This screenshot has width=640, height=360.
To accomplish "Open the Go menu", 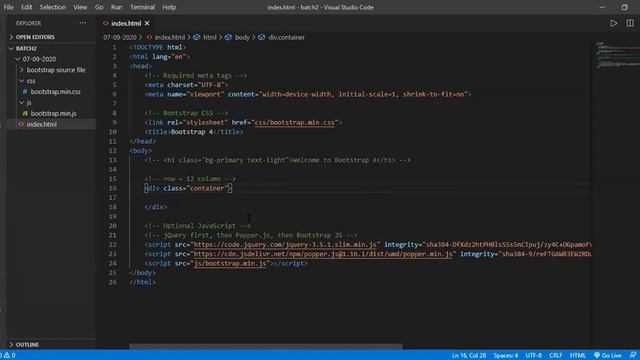I will (99, 7).
